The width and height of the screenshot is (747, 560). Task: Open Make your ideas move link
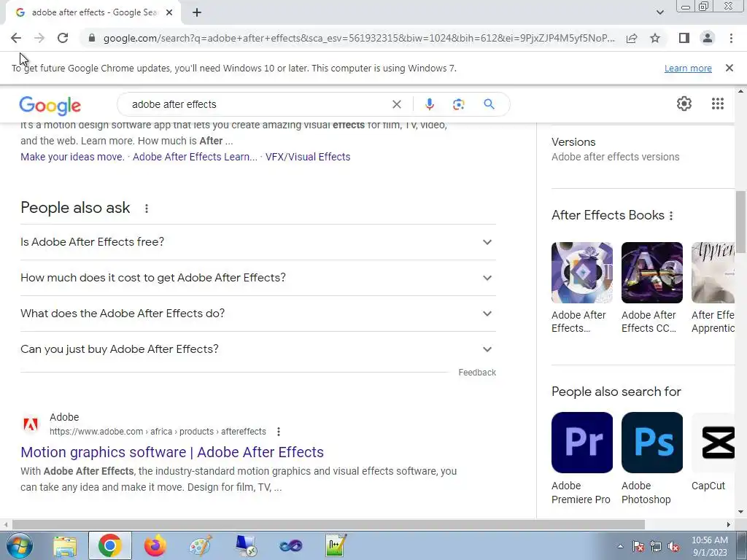pyautogui.click(x=72, y=157)
